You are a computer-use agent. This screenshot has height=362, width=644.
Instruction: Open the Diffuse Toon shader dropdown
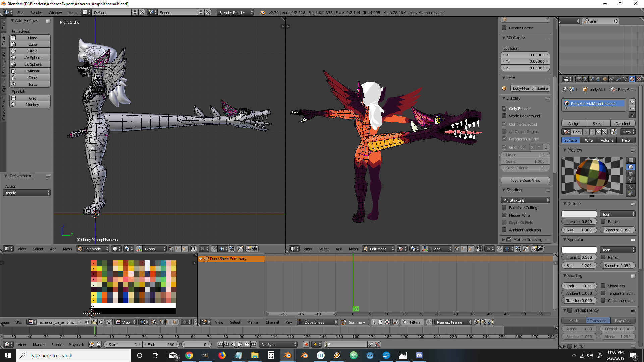point(618,214)
